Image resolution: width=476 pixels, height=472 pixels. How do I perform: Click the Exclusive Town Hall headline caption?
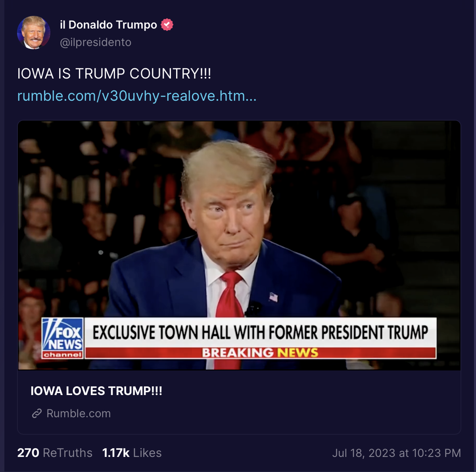click(260, 332)
